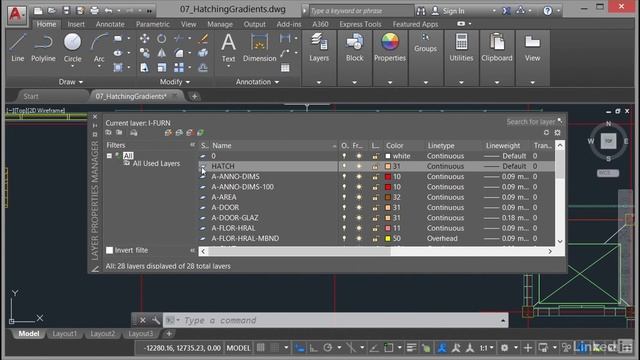Toggle Lock for A-FLOR-HRAL layer
Screen dimensions: 640x360
[375, 228]
